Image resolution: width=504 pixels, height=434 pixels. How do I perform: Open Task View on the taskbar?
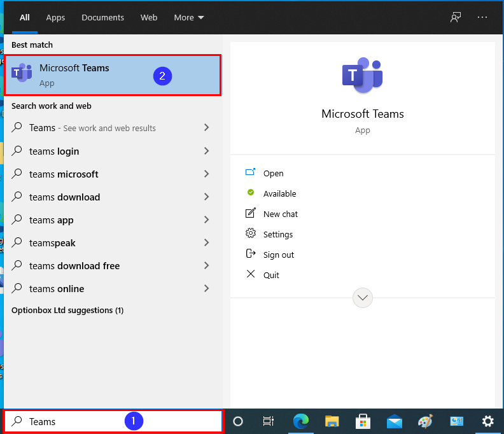(x=269, y=421)
